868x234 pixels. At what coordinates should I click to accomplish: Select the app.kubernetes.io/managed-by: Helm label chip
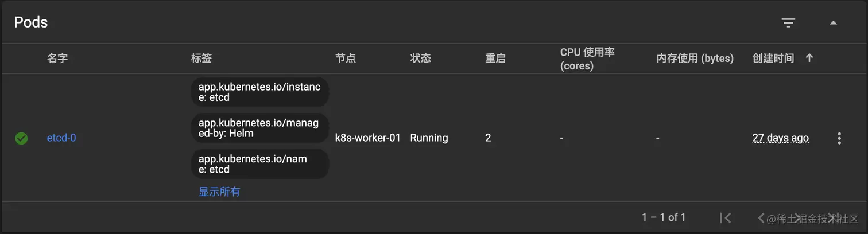point(259,128)
